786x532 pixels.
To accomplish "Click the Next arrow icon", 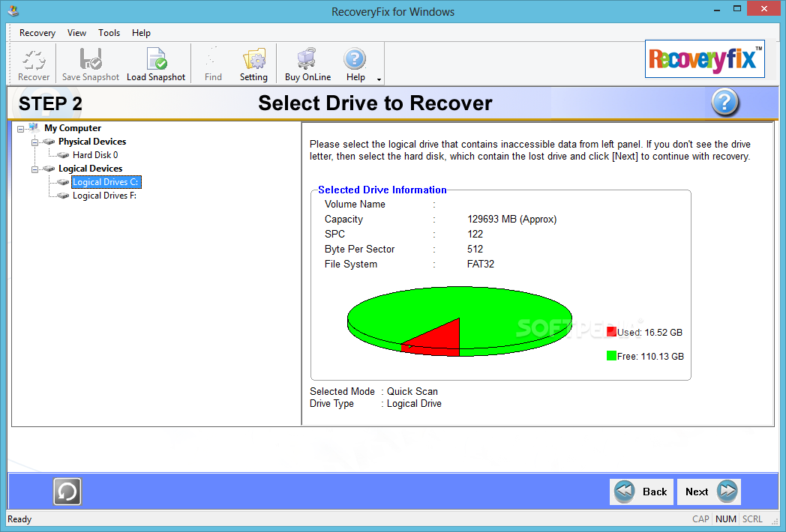I will [727, 492].
